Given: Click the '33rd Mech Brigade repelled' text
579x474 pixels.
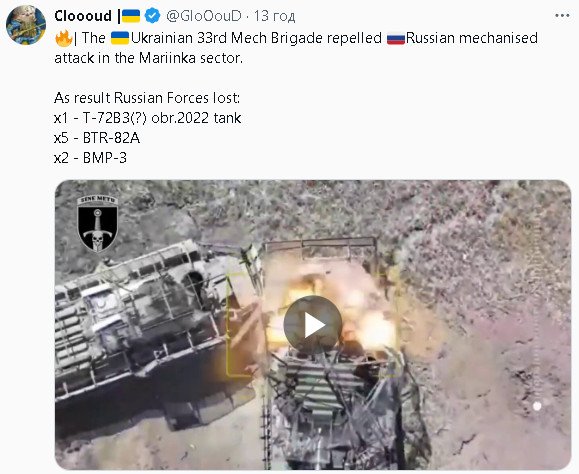Looking at the screenshot, I should coord(289,38).
